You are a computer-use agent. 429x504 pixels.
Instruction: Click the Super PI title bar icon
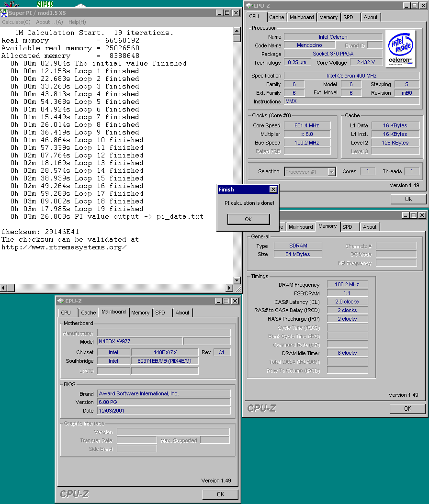pos(4,13)
